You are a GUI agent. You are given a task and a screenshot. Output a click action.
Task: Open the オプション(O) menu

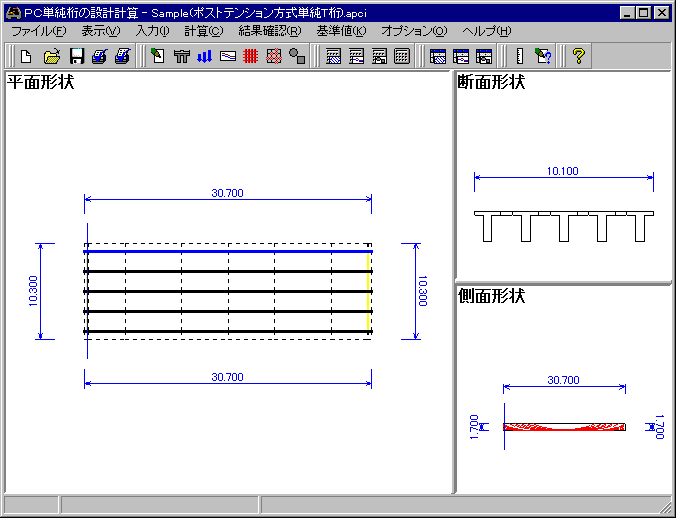pos(414,31)
